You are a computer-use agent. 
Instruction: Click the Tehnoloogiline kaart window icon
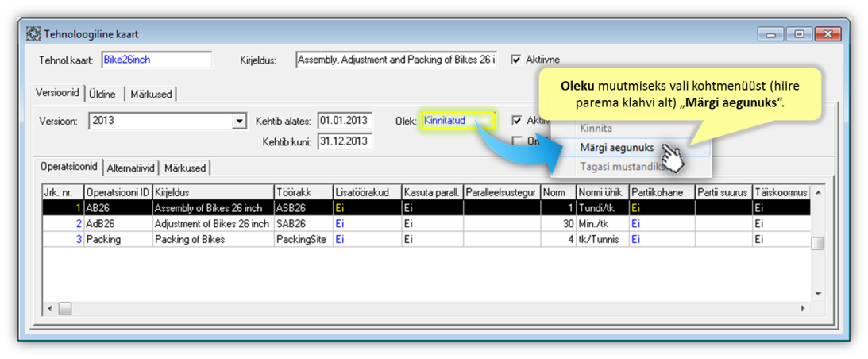(x=33, y=35)
